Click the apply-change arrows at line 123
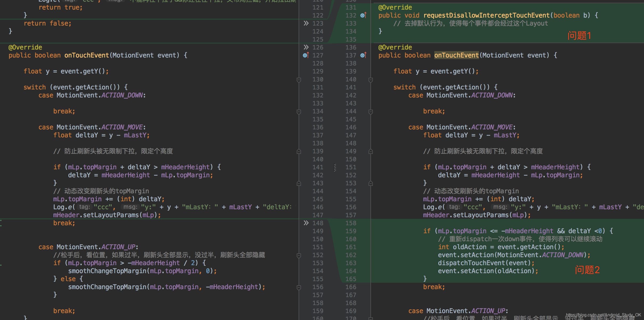The width and height of the screenshot is (644, 320). tap(306, 23)
